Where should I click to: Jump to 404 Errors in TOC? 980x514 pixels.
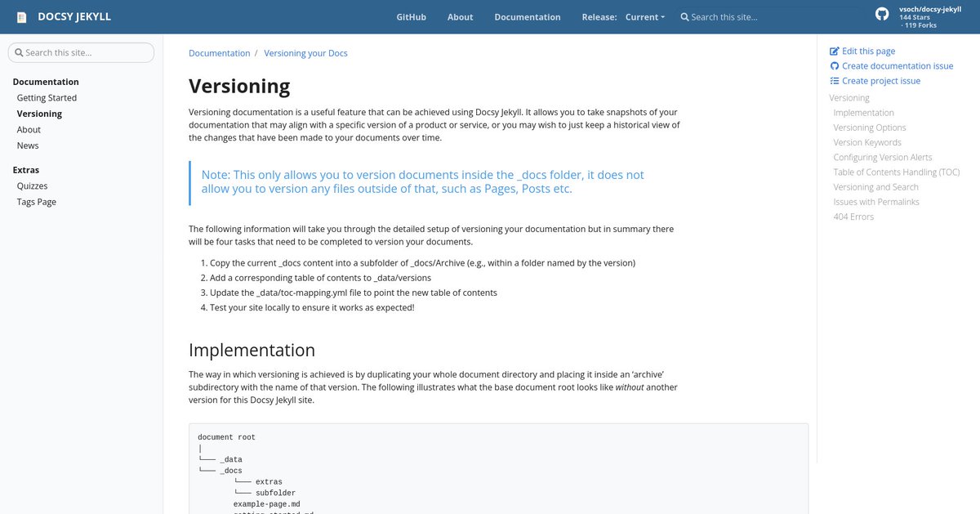[x=853, y=217]
